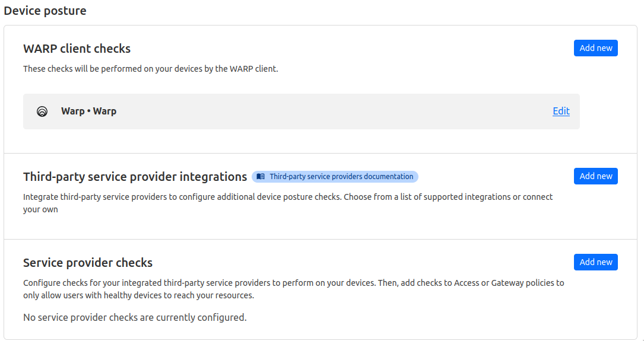Click the Third-party service provider integrations heading
This screenshot has height=341, width=644.
(x=135, y=177)
